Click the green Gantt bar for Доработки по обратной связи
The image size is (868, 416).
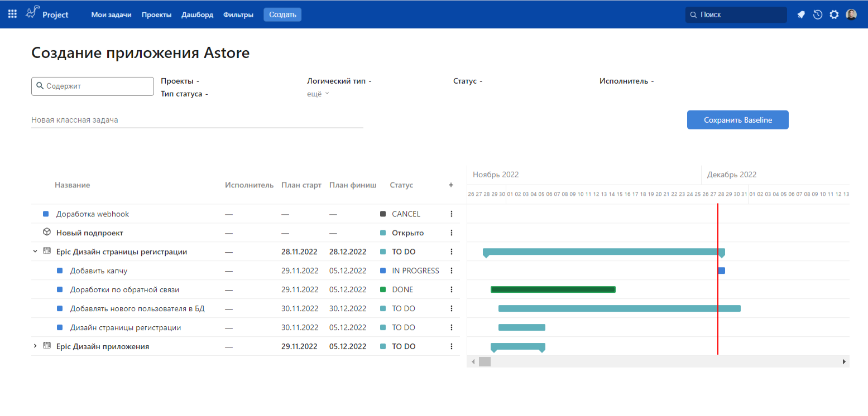[x=553, y=289]
